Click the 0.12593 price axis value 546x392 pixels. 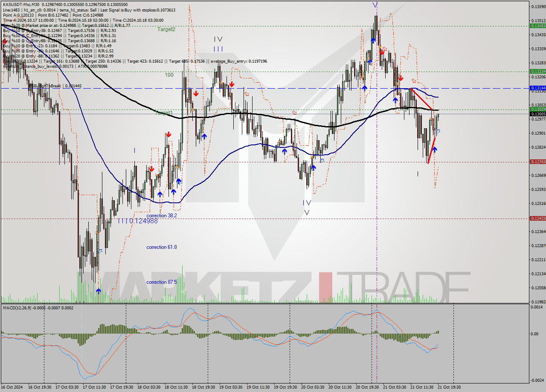click(538, 189)
